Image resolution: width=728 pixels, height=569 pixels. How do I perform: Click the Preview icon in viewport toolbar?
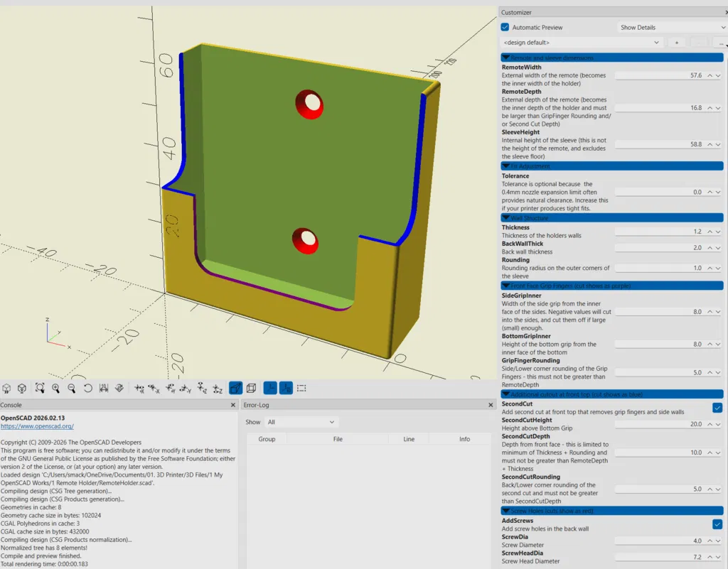[6, 388]
